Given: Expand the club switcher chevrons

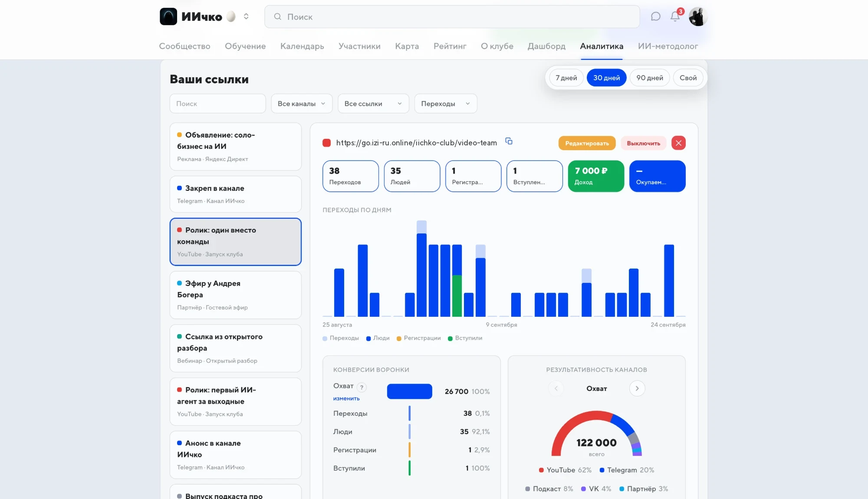Looking at the screenshot, I should coord(246,16).
